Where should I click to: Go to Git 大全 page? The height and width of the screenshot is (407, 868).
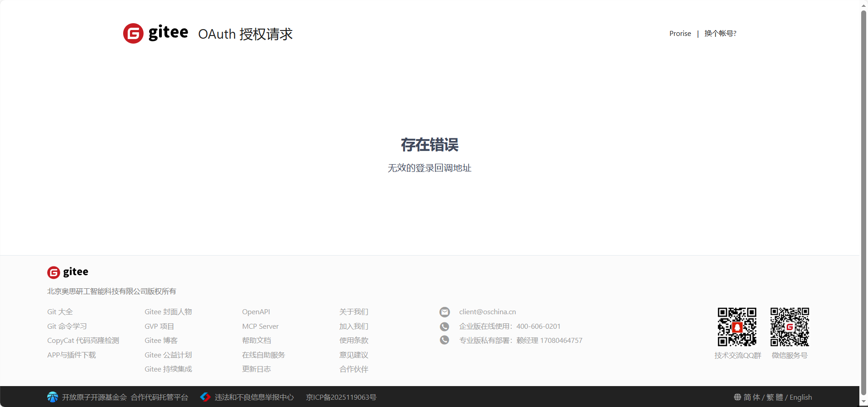(x=60, y=312)
